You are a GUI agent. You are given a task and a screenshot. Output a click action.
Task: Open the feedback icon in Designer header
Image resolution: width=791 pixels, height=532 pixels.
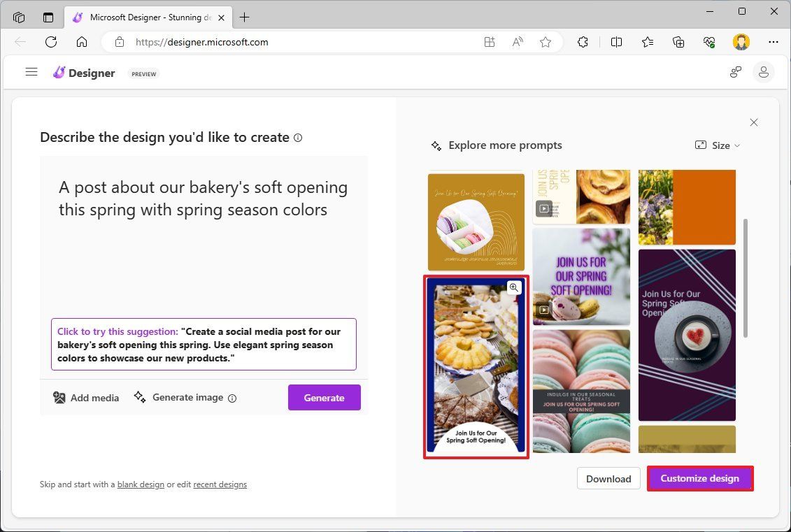click(x=735, y=72)
